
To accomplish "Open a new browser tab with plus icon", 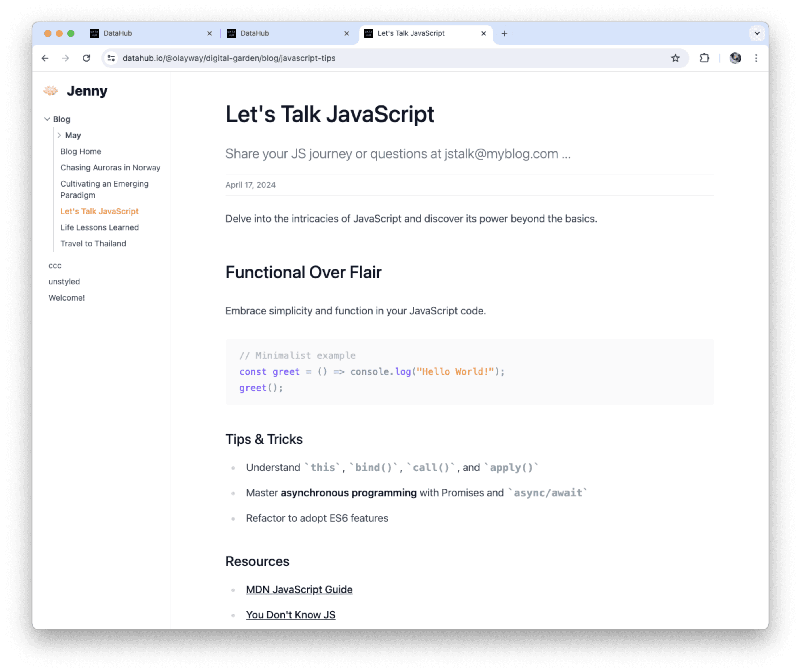I will tap(504, 34).
